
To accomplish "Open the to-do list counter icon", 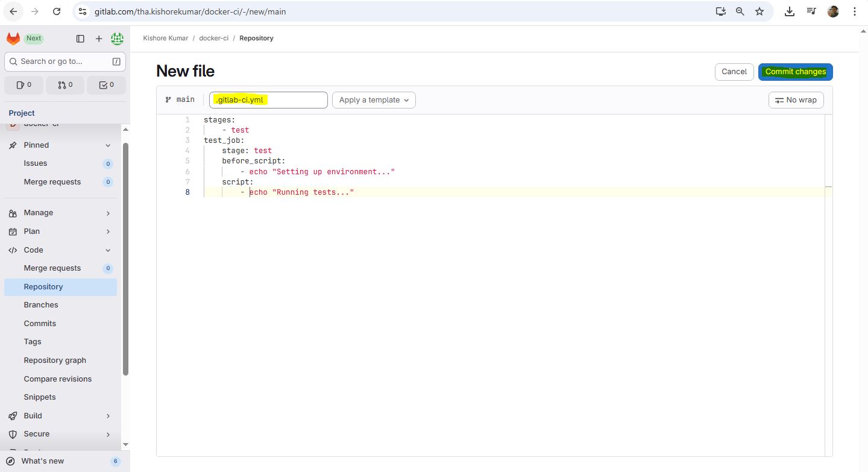I will pos(106,85).
